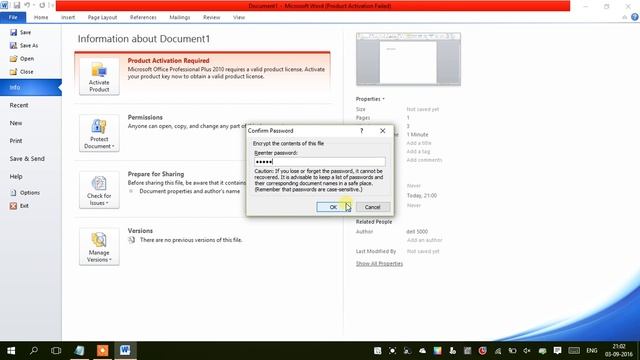This screenshot has height=360, width=640.
Task: Choose Save As in the File sidebar
Action: tap(24, 45)
